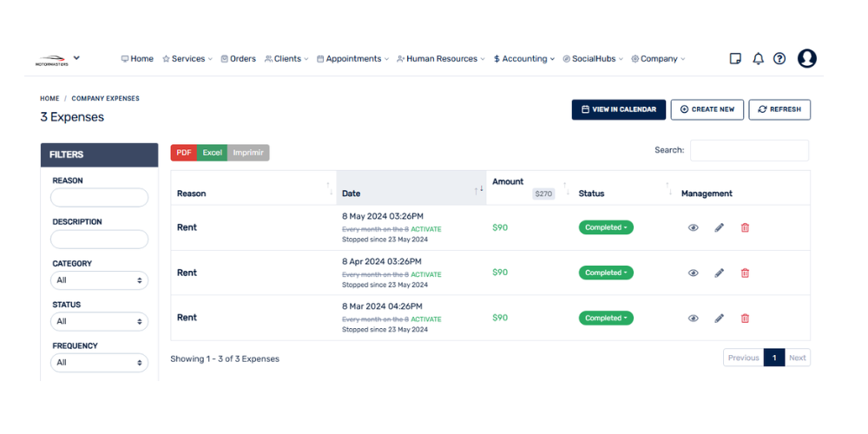Click the View in Calendar button
The height and width of the screenshot is (434, 868).
pos(619,109)
